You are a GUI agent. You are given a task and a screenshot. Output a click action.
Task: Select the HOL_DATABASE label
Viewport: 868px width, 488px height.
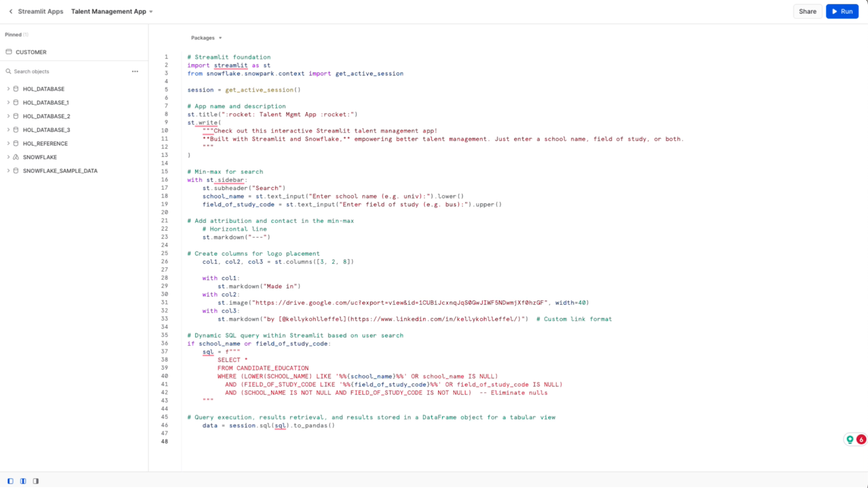point(43,89)
